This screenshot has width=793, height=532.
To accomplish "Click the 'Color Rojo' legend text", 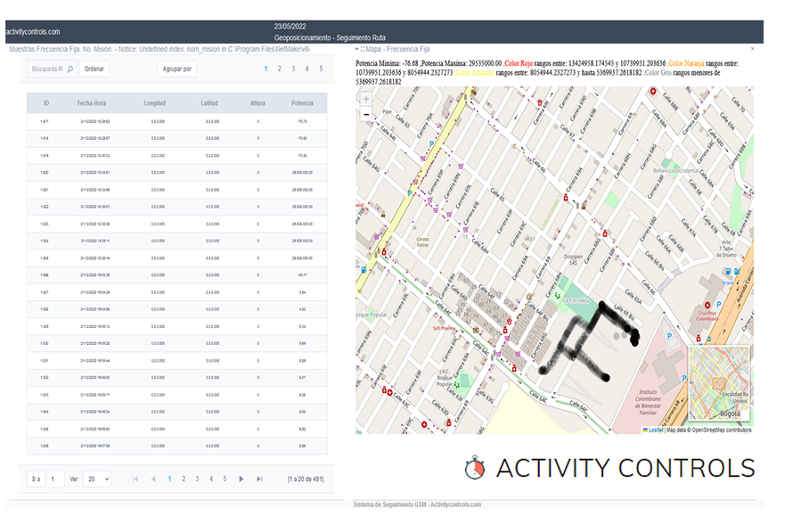I will click(518, 63).
